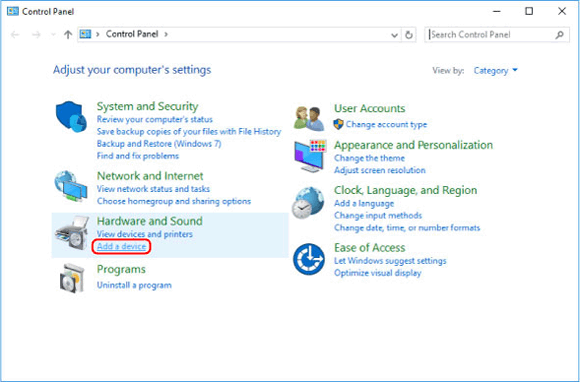Open the View by Category dropdown
Viewport: 580px width, 382px height.
tap(495, 70)
